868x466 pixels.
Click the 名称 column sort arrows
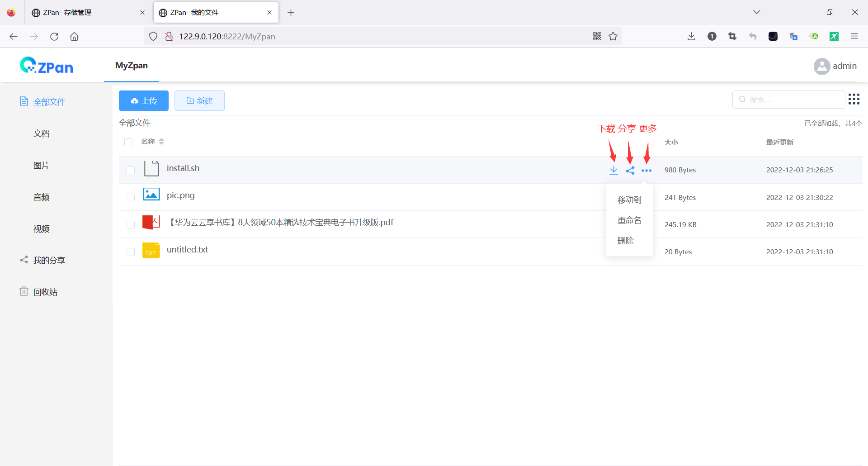point(161,142)
